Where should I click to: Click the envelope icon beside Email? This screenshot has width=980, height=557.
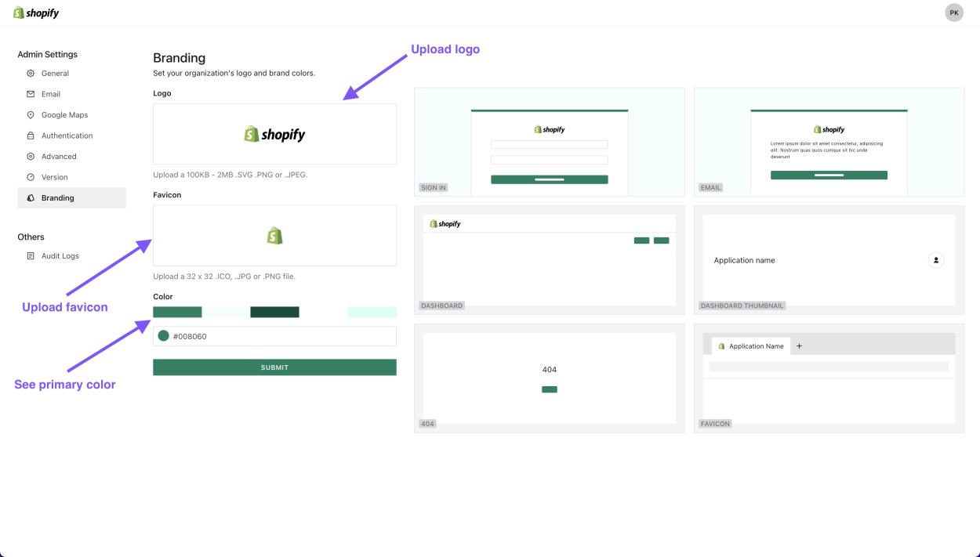click(31, 94)
